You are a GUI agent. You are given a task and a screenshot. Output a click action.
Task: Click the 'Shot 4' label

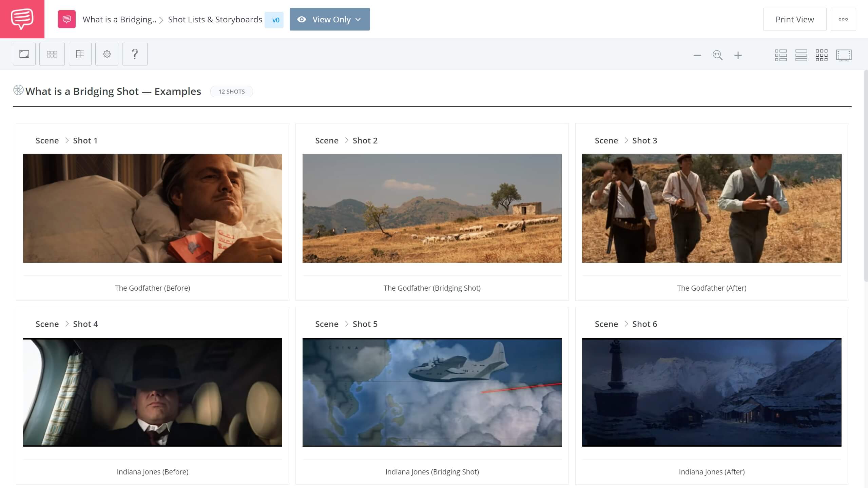(x=85, y=324)
